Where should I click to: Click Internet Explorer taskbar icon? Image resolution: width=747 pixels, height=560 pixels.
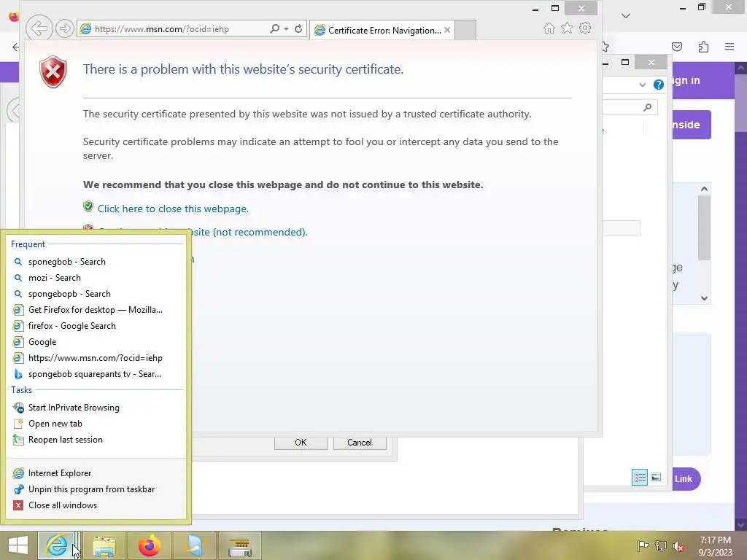point(57,545)
